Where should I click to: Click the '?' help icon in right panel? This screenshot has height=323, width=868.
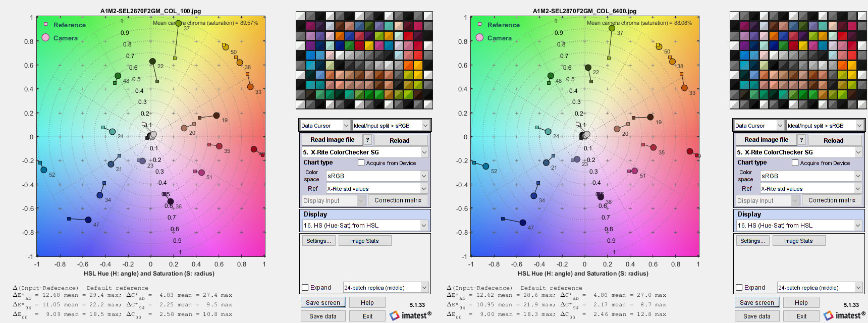(x=801, y=140)
